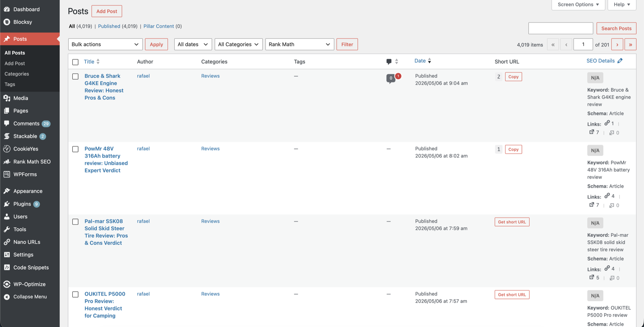Filter by Pillar Content
The height and width of the screenshot is (327, 644).
pyautogui.click(x=159, y=26)
